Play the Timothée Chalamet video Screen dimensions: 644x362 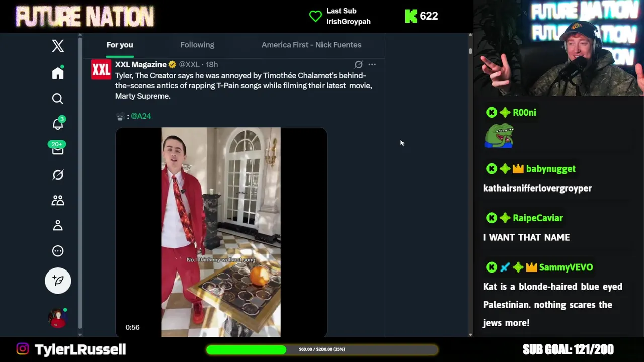click(x=221, y=232)
